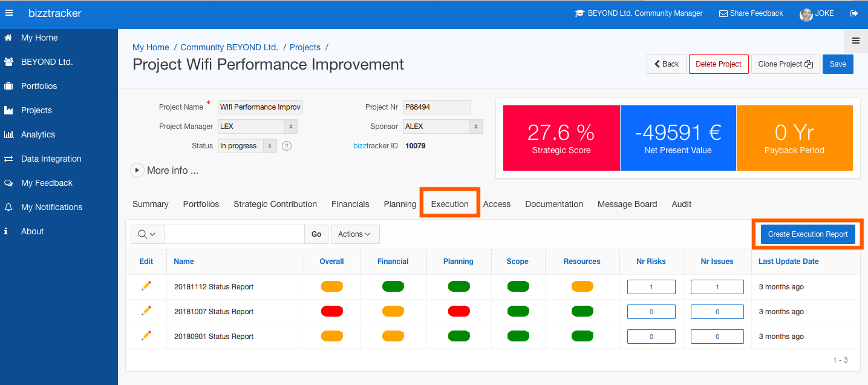The image size is (868, 385).
Task: Click Planning red indicator for 20181007 report
Action: (x=458, y=311)
